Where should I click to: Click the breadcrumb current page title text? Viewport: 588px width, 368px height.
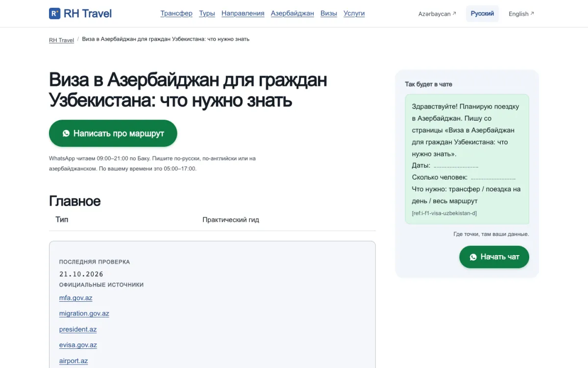pyautogui.click(x=166, y=39)
